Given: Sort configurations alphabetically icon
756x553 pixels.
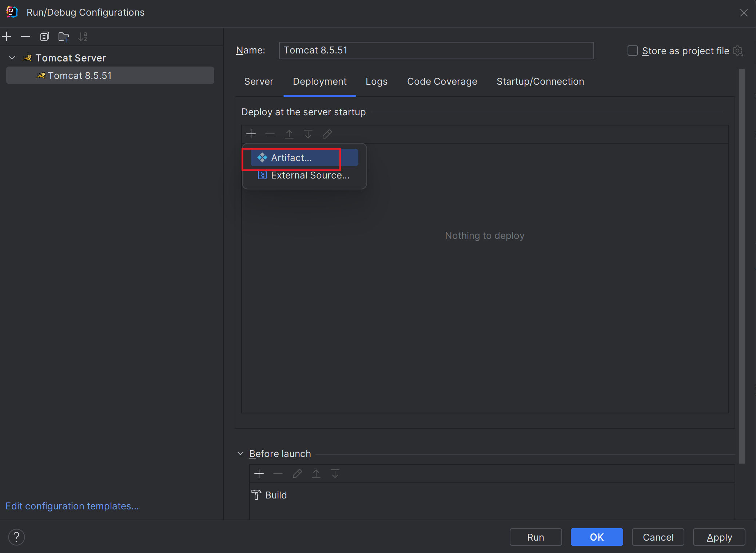Looking at the screenshot, I should (x=83, y=37).
